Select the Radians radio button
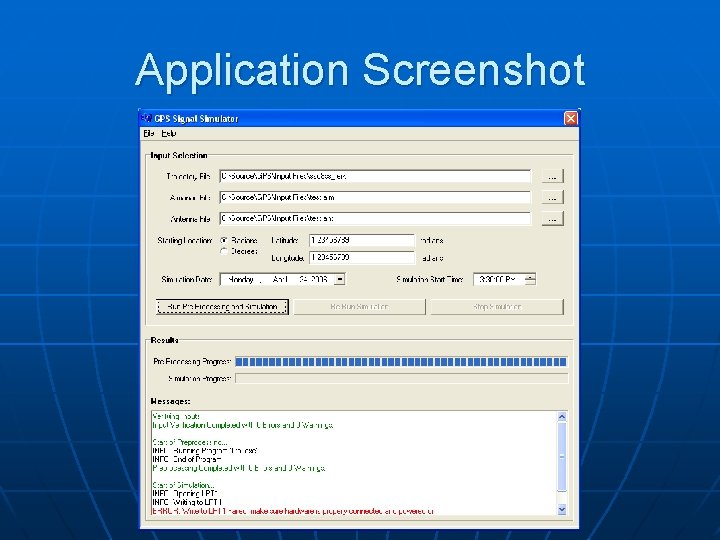The width and height of the screenshot is (720, 540). [224, 240]
